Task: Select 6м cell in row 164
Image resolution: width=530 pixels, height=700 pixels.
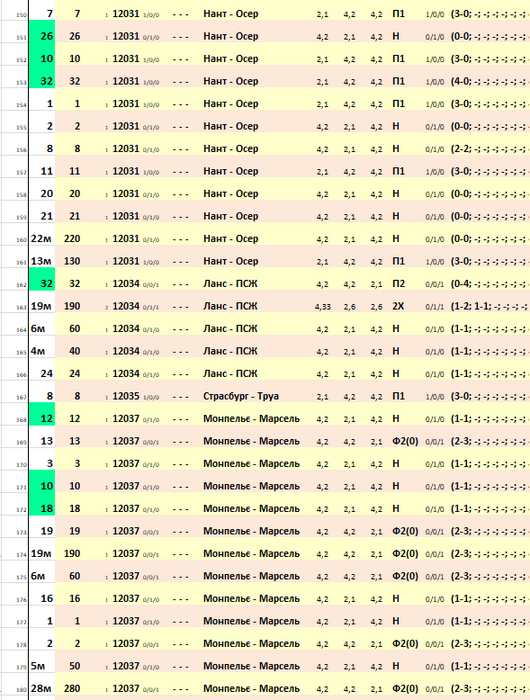Action: 38,329
